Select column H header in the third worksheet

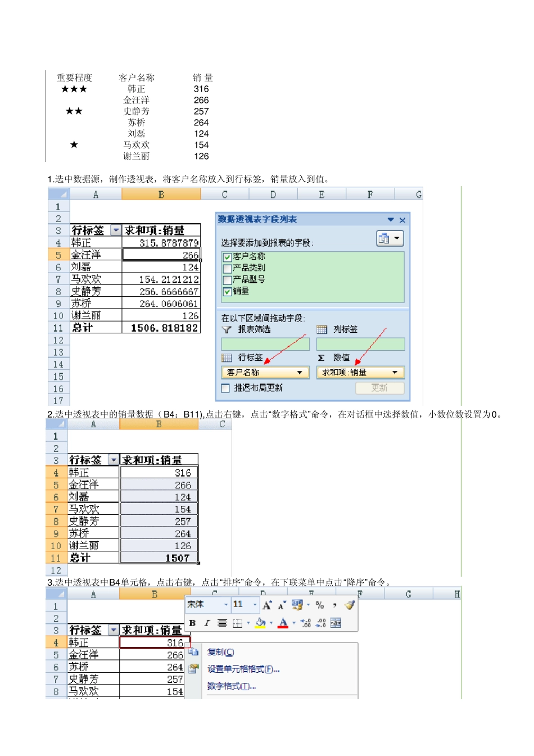point(456,594)
